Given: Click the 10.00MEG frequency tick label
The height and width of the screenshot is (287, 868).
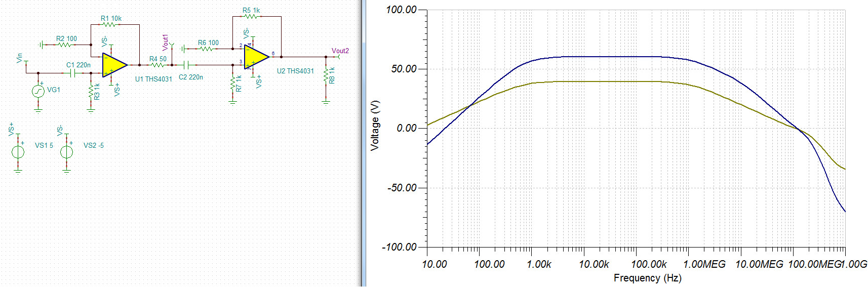Looking at the screenshot, I should (x=759, y=264).
